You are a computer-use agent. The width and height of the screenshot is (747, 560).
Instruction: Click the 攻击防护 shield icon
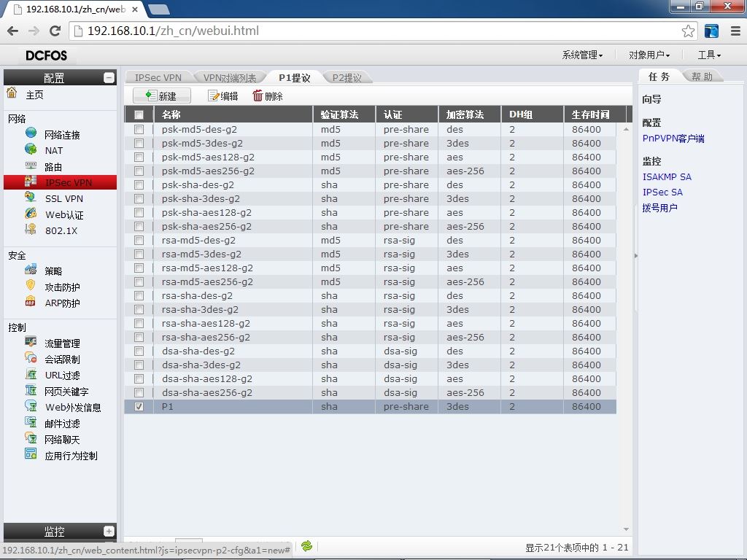coord(31,286)
